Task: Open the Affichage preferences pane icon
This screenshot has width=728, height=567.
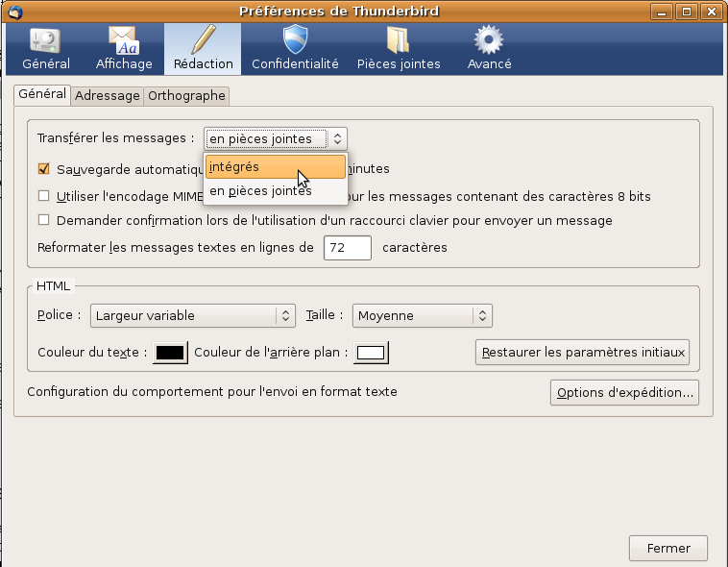Action: tap(124, 49)
